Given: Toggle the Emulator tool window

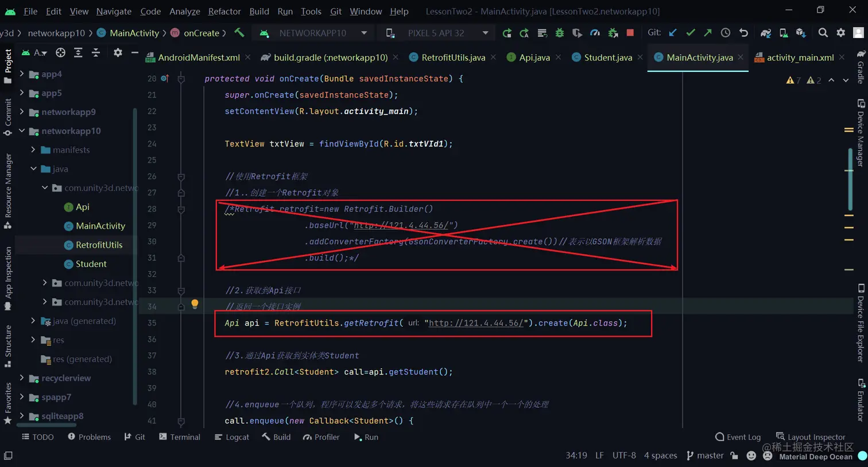Looking at the screenshot, I should click(861, 400).
